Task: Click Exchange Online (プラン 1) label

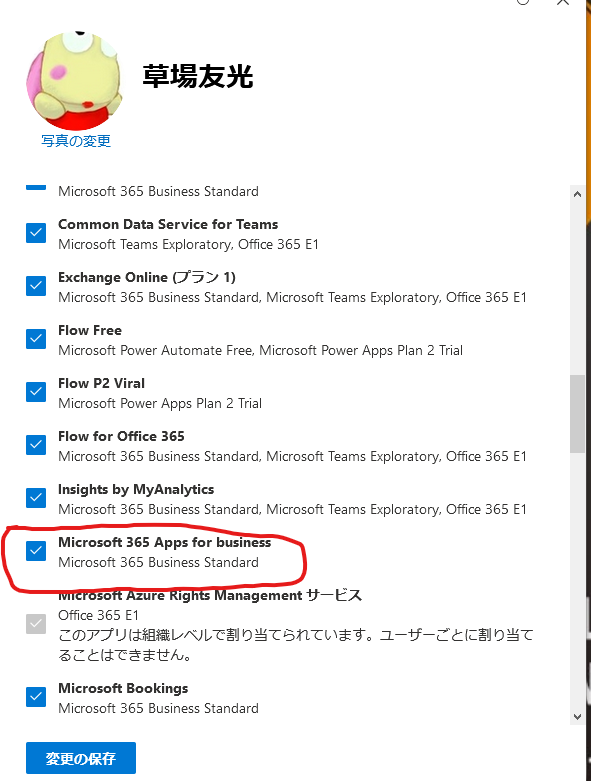Action: (147, 277)
